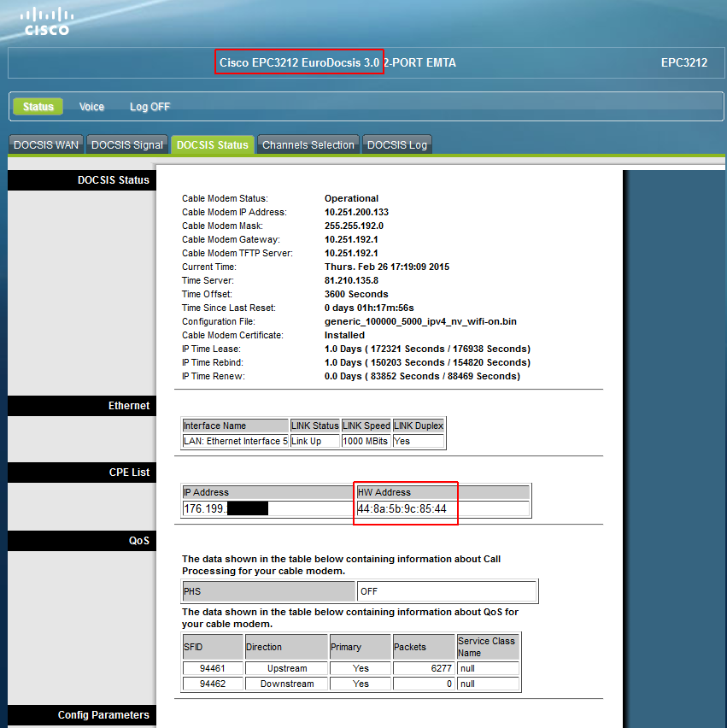Click the Cisco logo
This screenshot has height=728, width=727.
[46, 22]
